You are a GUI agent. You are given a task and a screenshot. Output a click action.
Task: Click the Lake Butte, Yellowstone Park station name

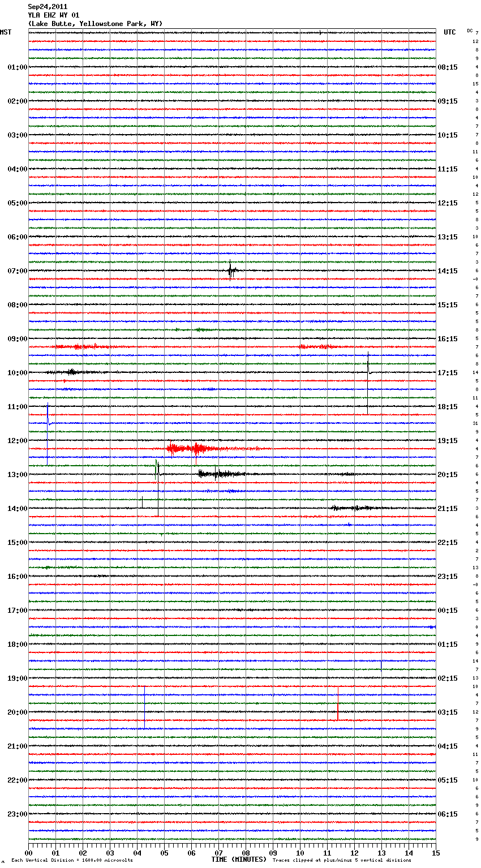[x=95, y=24]
